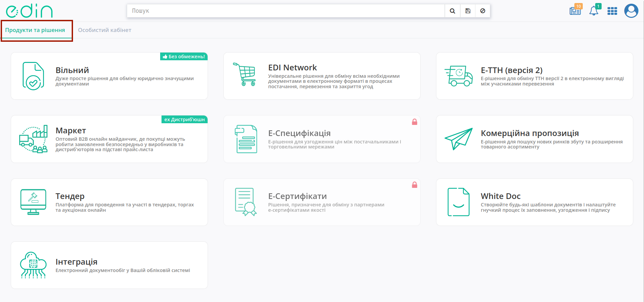Open the user profile avatar
This screenshot has width=644, height=302.
pyautogui.click(x=631, y=11)
